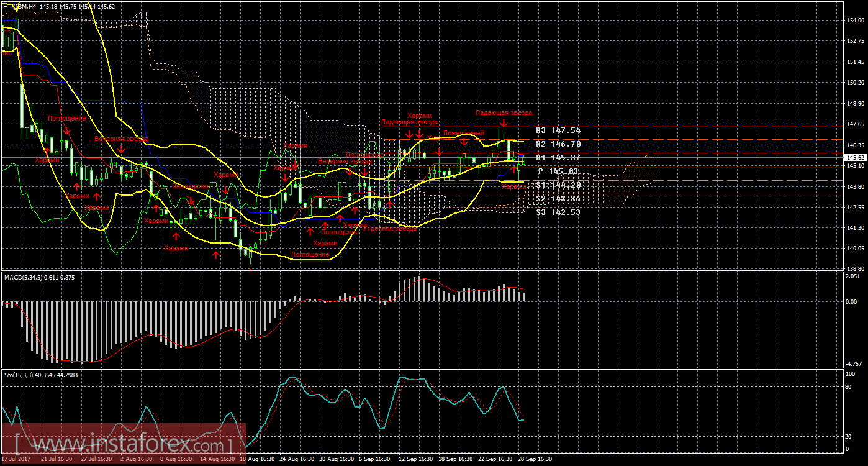Click the Падающая звезда label above the R3 line
The height and width of the screenshot is (466, 868).
point(504,112)
